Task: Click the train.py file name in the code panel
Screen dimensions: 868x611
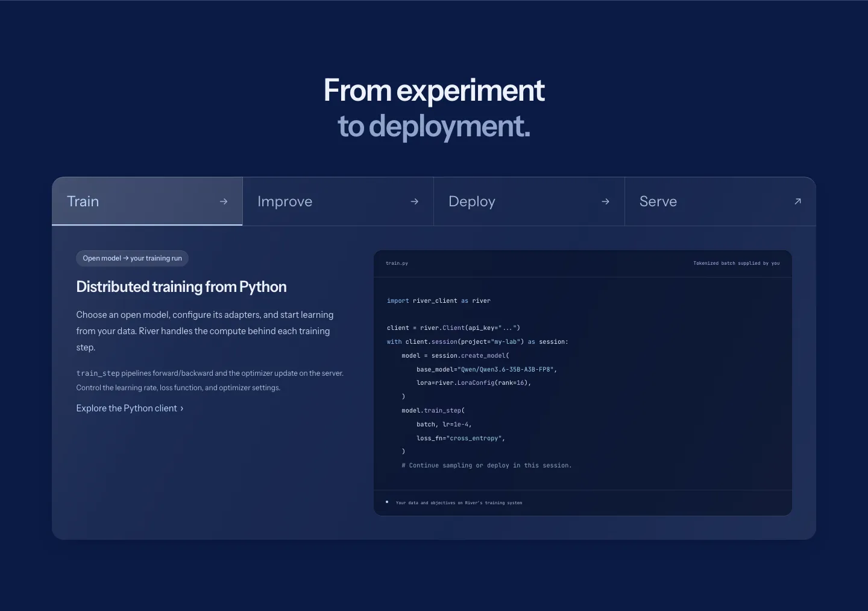Action: (x=397, y=263)
